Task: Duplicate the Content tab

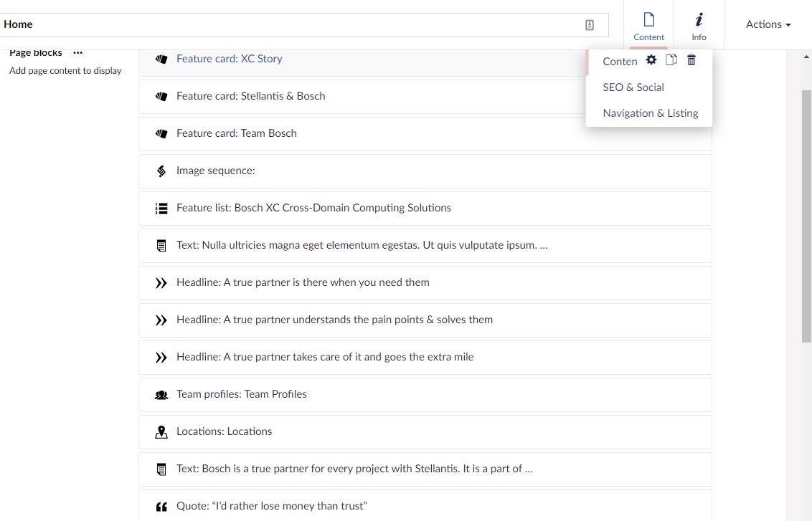Action: (671, 60)
